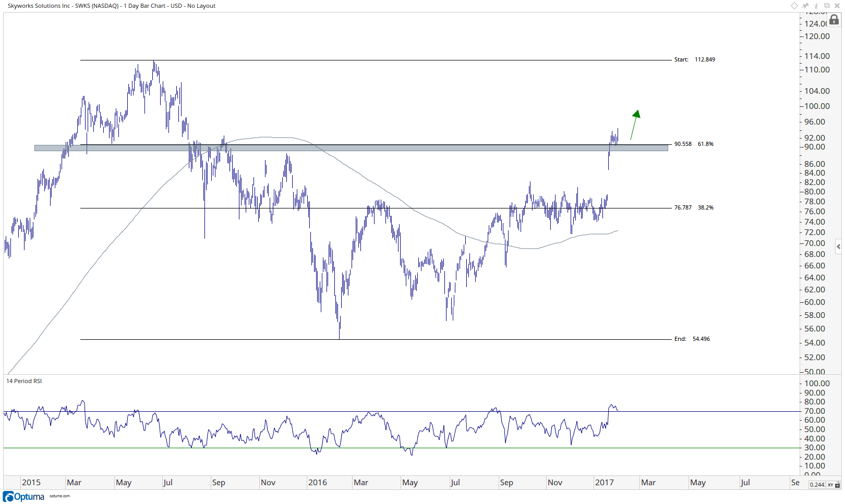The width and height of the screenshot is (845, 504).
Task: Toggle the price scale padlock icon
Action: point(835,20)
